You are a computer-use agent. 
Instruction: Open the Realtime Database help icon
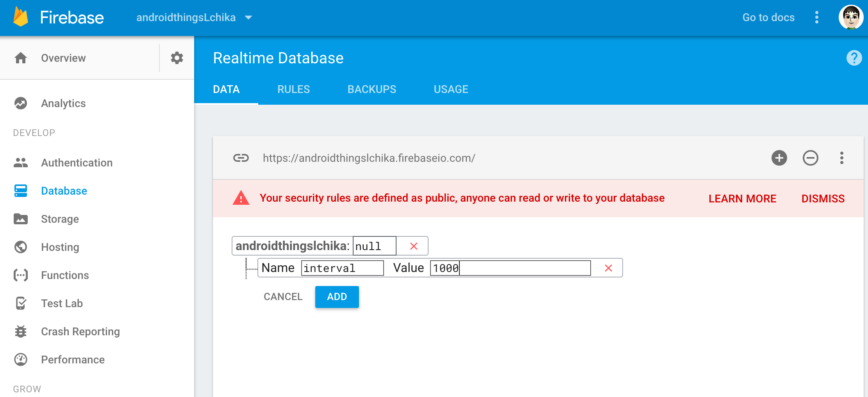[854, 58]
